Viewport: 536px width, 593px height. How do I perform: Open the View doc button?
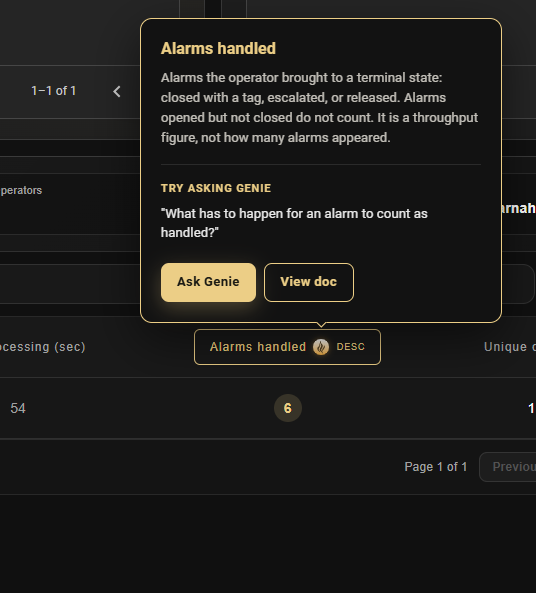pos(309,282)
